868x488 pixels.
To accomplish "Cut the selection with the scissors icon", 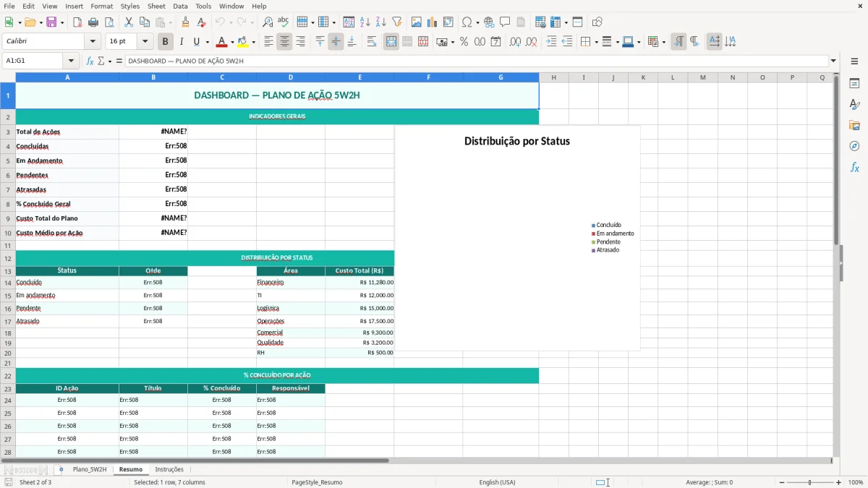I will [129, 22].
